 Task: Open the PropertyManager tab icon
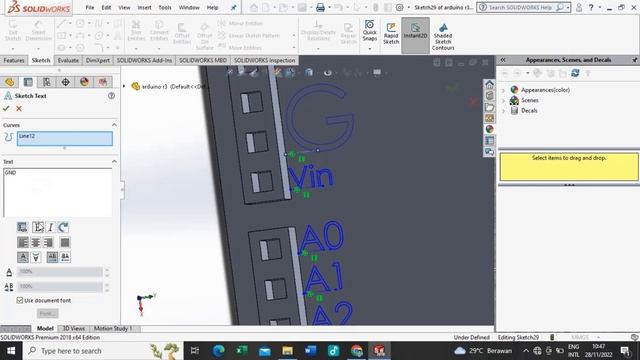point(28,82)
